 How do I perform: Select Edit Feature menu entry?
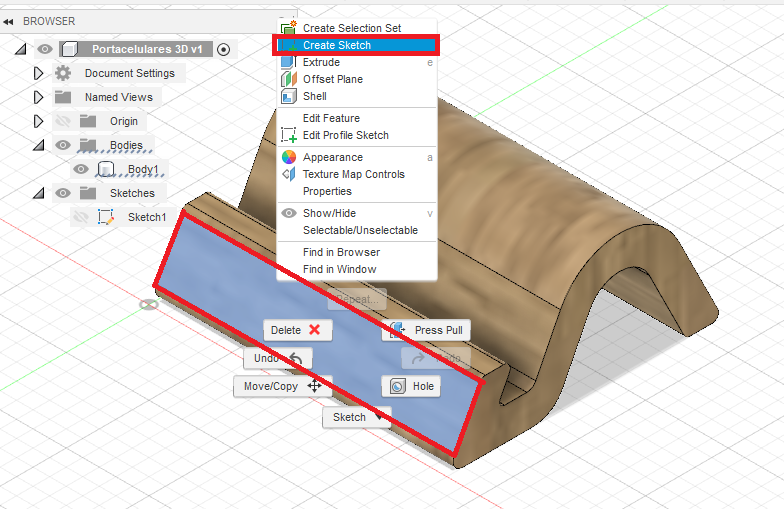point(356,118)
